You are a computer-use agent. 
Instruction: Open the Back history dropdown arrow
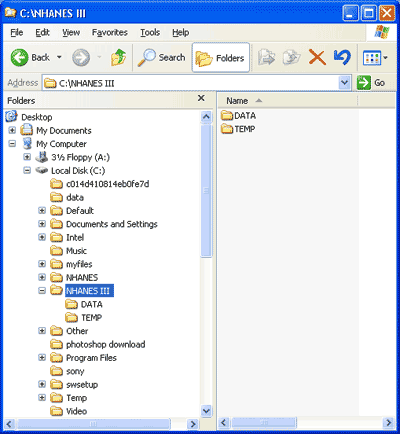pos(59,58)
